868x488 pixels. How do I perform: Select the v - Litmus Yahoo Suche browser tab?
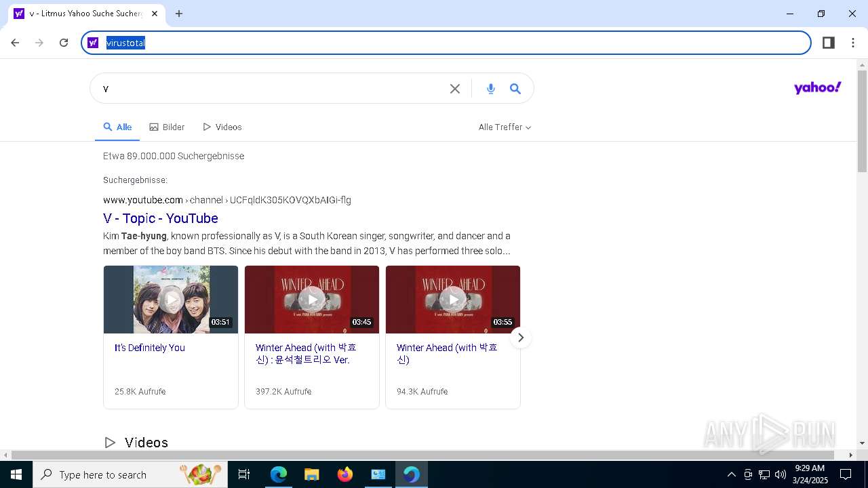pos(85,14)
